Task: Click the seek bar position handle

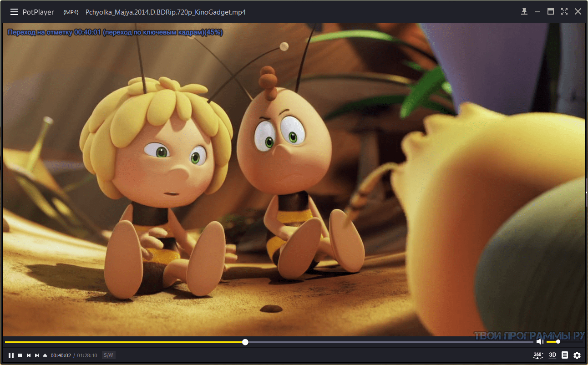Action: coord(245,342)
